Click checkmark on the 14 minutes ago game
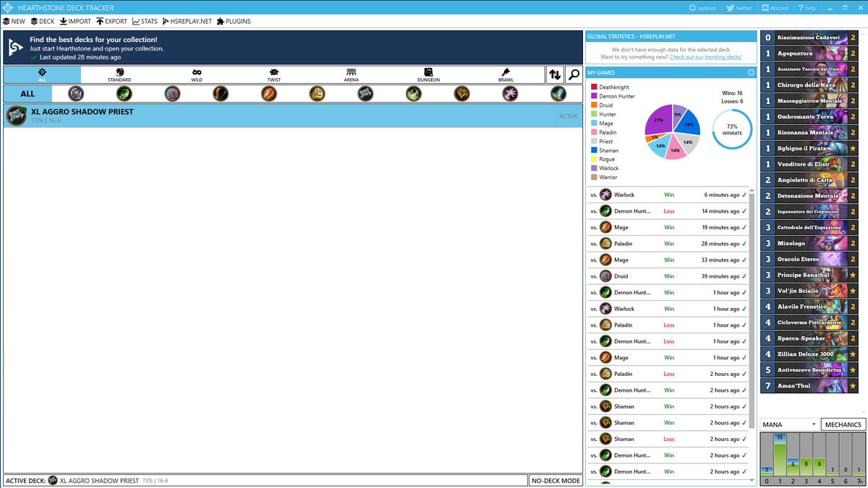868x488 pixels. coord(744,211)
